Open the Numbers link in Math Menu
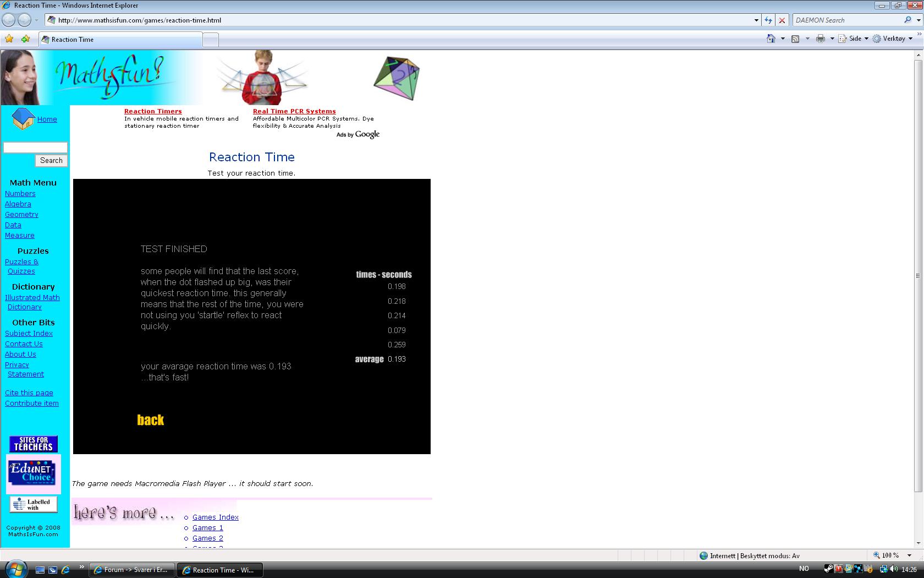Screen dimensions: 924x578 pyautogui.click(x=20, y=194)
